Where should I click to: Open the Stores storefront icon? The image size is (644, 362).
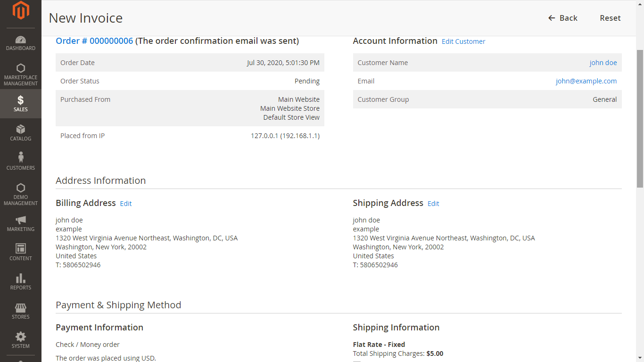[21, 308]
